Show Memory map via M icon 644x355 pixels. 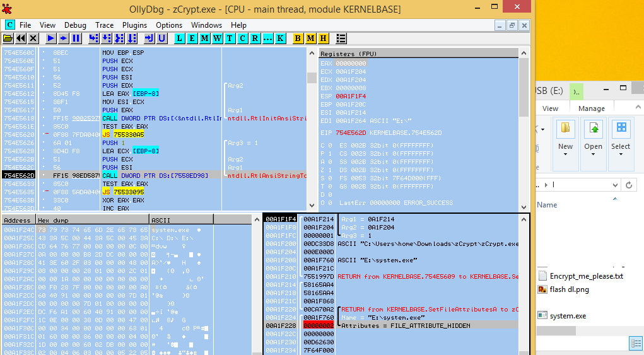click(205, 38)
